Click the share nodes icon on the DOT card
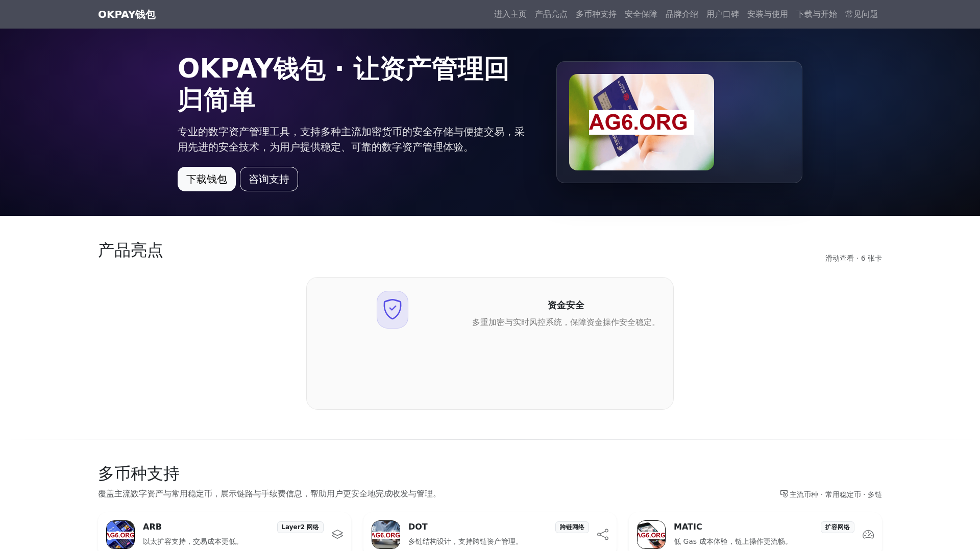 603,534
